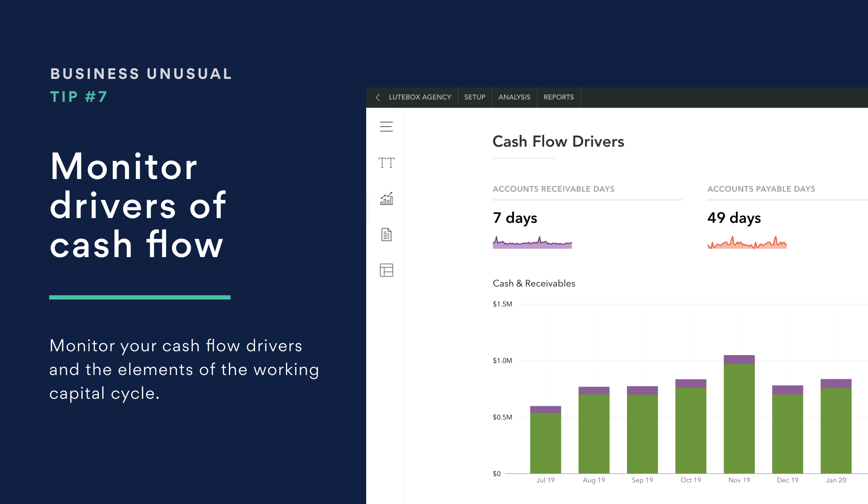The image size is (868, 504).
Task: Click the $1.0M axis label
Action: click(502, 361)
